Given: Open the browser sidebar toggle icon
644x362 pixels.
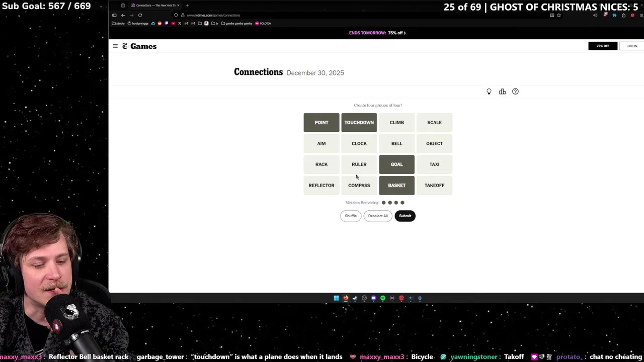Looking at the screenshot, I should [114, 15].
